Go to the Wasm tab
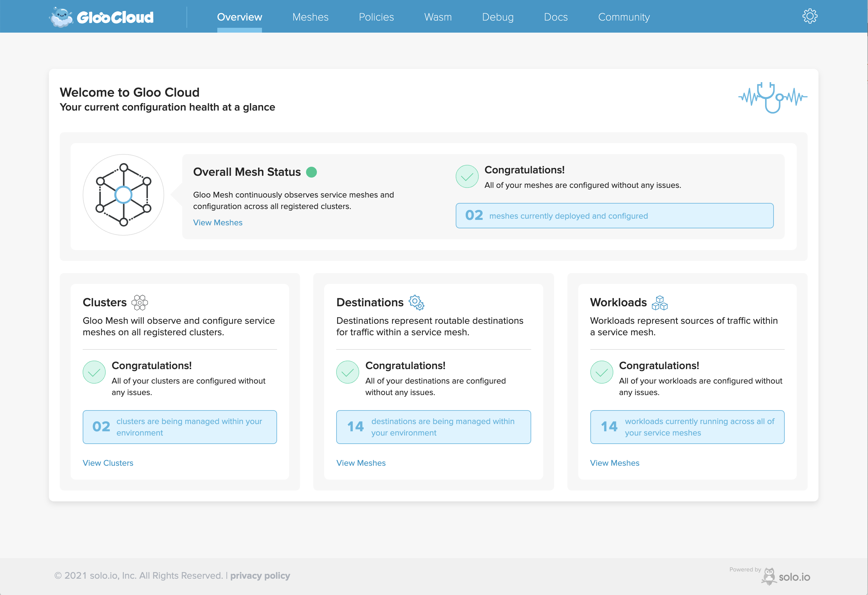This screenshot has height=595, width=868. click(438, 17)
